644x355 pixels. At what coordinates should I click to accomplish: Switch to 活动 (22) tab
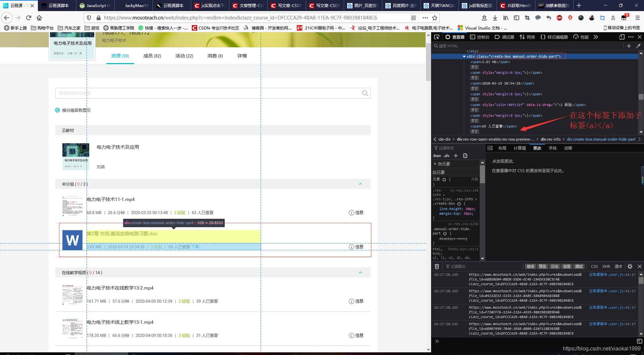click(x=184, y=56)
